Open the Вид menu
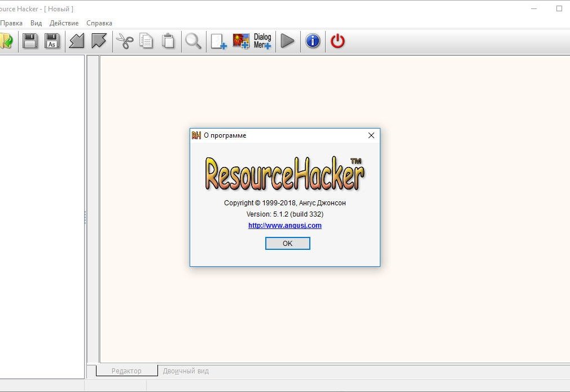The image size is (570, 392). click(36, 23)
